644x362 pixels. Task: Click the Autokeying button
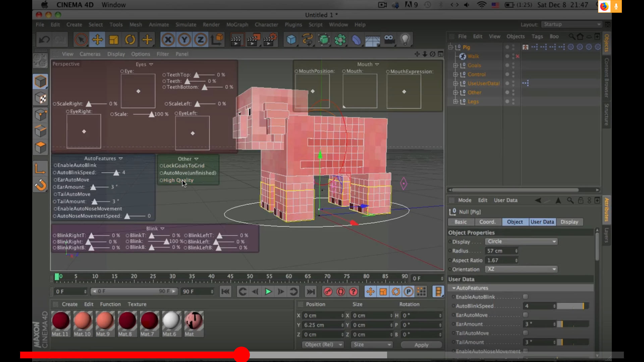pyautogui.click(x=340, y=292)
